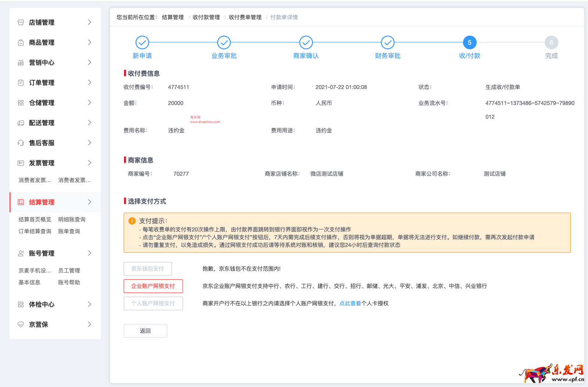Select 企业账户网银支付 payment option
Image resolution: width=588 pixels, height=387 pixels.
coord(153,286)
